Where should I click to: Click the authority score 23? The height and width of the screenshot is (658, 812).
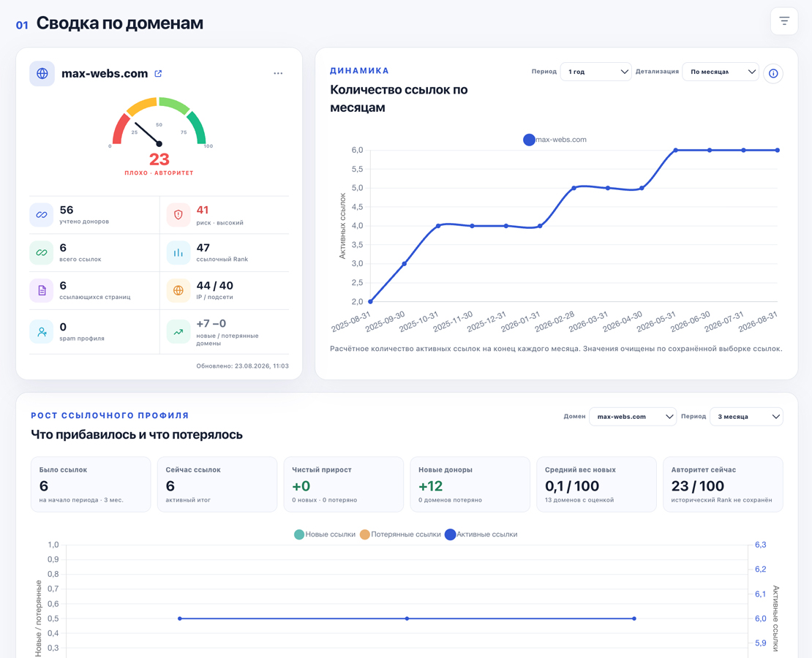(159, 159)
